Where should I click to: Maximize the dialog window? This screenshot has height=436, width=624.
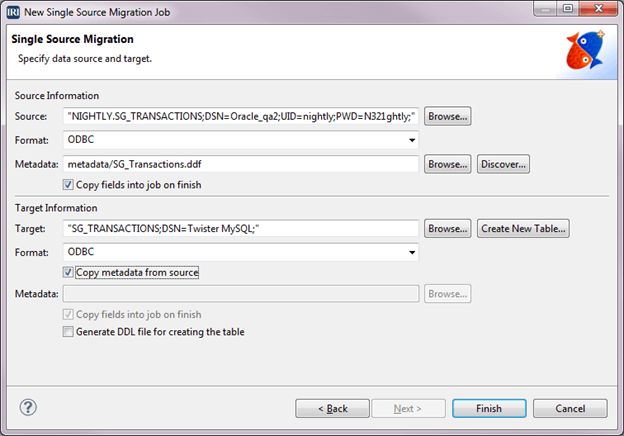tap(568, 8)
